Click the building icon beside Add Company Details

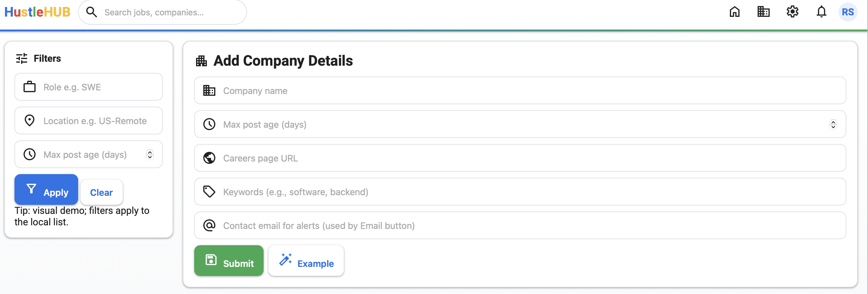(x=201, y=61)
